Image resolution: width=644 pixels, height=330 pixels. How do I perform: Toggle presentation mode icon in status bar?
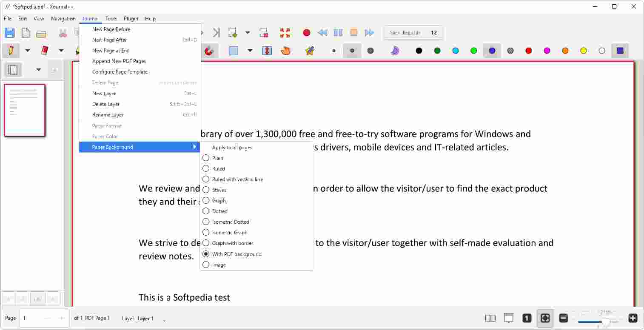pyautogui.click(x=509, y=318)
